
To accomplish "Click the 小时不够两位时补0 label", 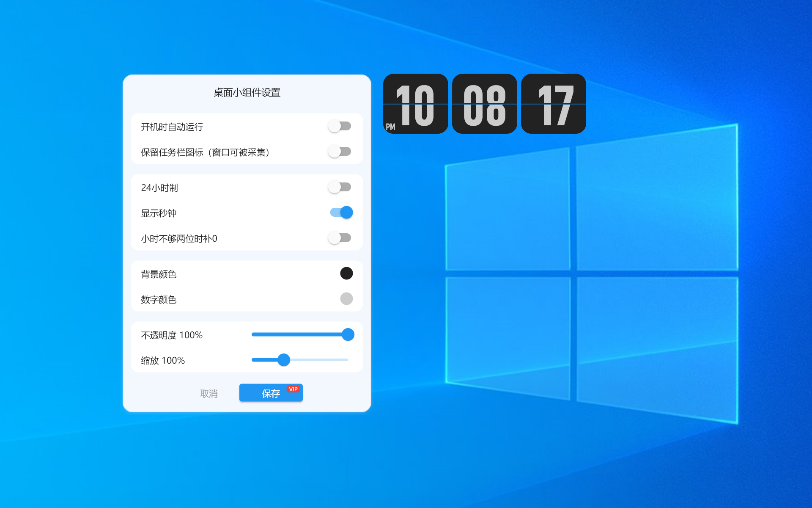I will pos(179,239).
